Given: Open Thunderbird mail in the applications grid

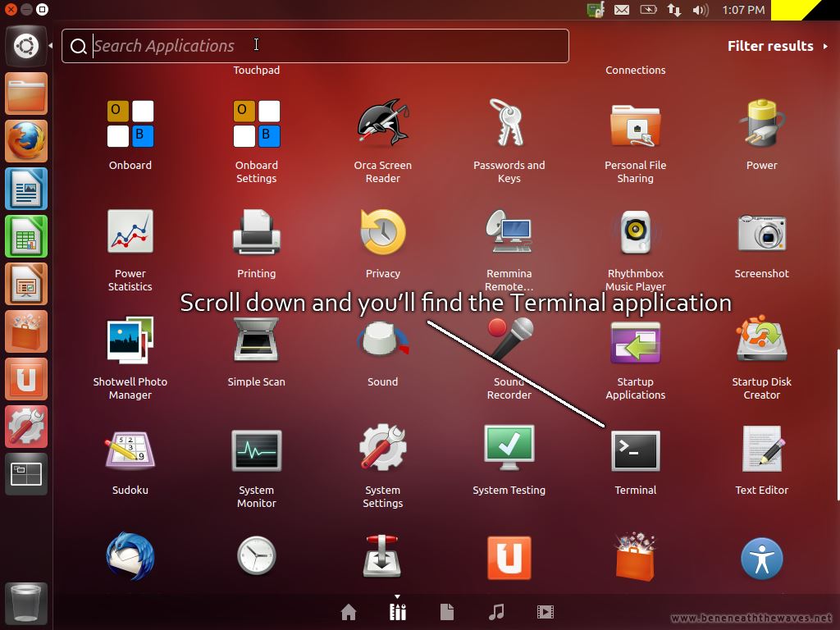Looking at the screenshot, I should (x=130, y=556).
